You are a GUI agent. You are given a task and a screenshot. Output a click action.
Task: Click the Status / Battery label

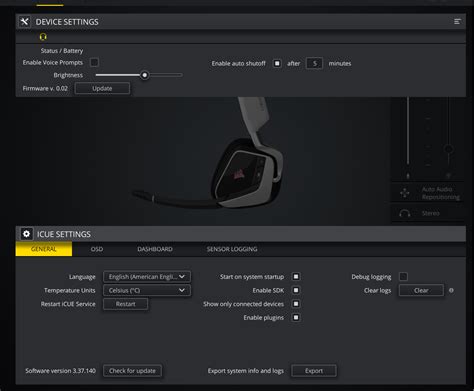coord(62,51)
